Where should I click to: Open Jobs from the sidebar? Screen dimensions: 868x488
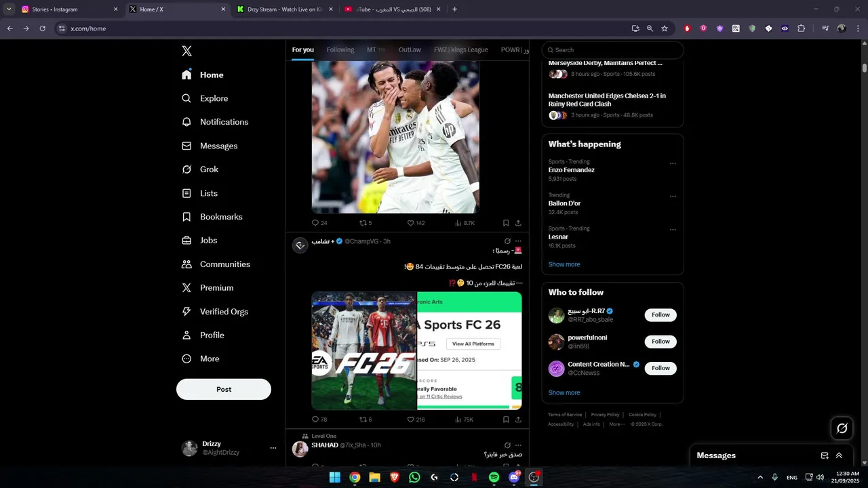pos(199,241)
